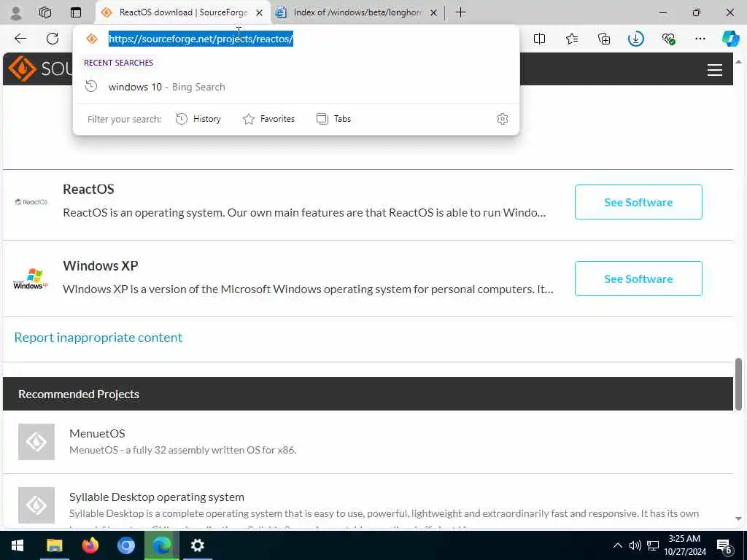
Task: Open the Downloads icon
Action: click(x=636, y=39)
